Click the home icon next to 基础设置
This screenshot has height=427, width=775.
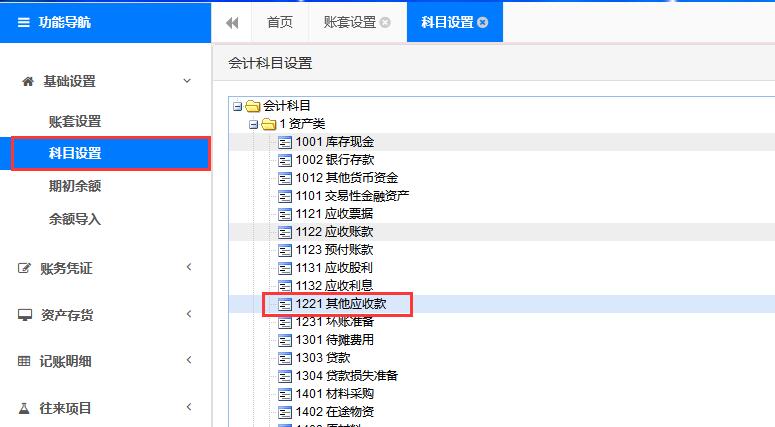pyautogui.click(x=27, y=82)
